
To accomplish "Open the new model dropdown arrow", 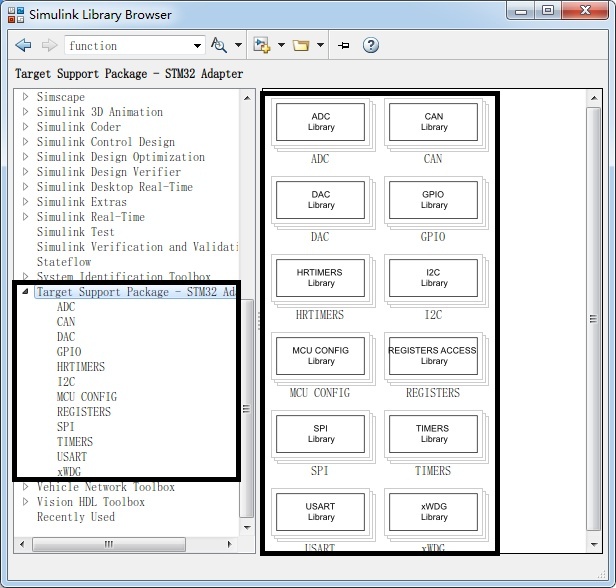I will point(281,46).
